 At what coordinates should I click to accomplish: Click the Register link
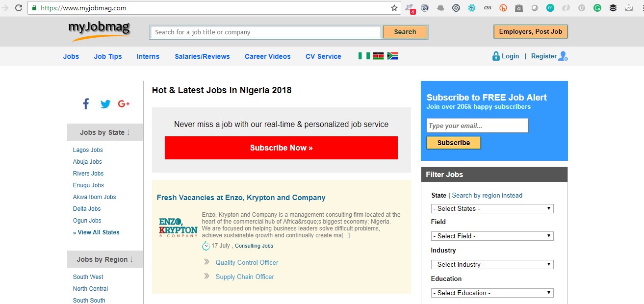(544, 56)
